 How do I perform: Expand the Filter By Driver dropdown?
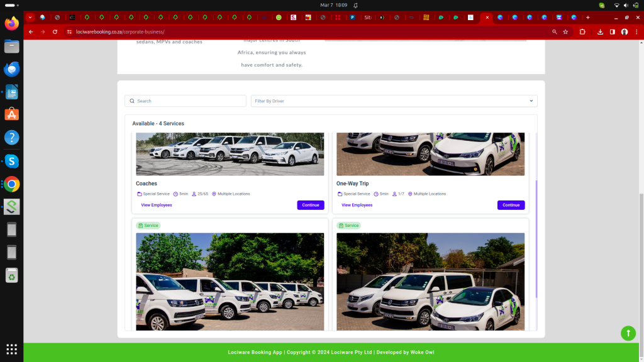(394, 101)
